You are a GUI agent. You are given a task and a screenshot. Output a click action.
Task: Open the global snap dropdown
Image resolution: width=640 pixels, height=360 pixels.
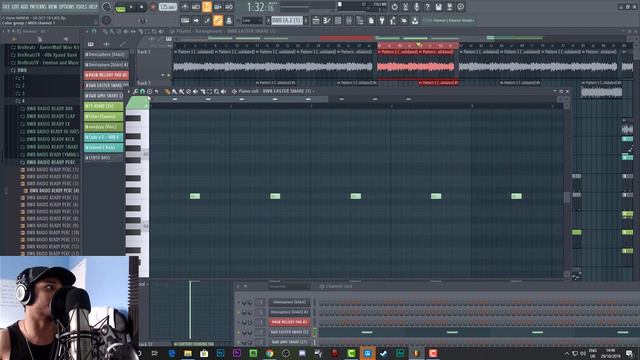coord(251,20)
